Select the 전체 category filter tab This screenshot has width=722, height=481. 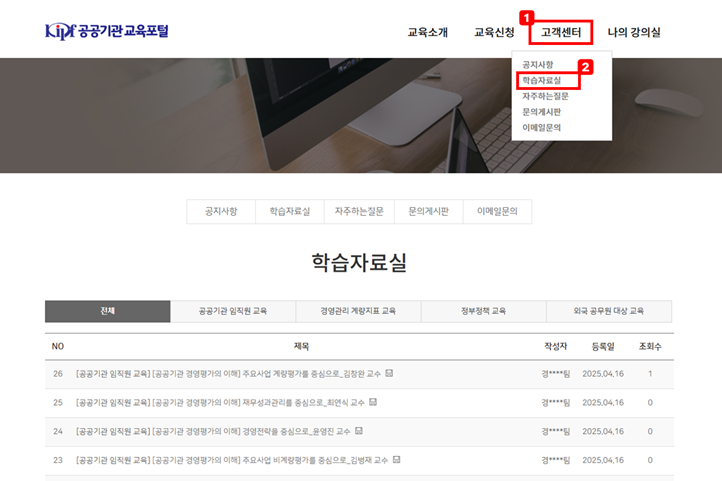108,311
